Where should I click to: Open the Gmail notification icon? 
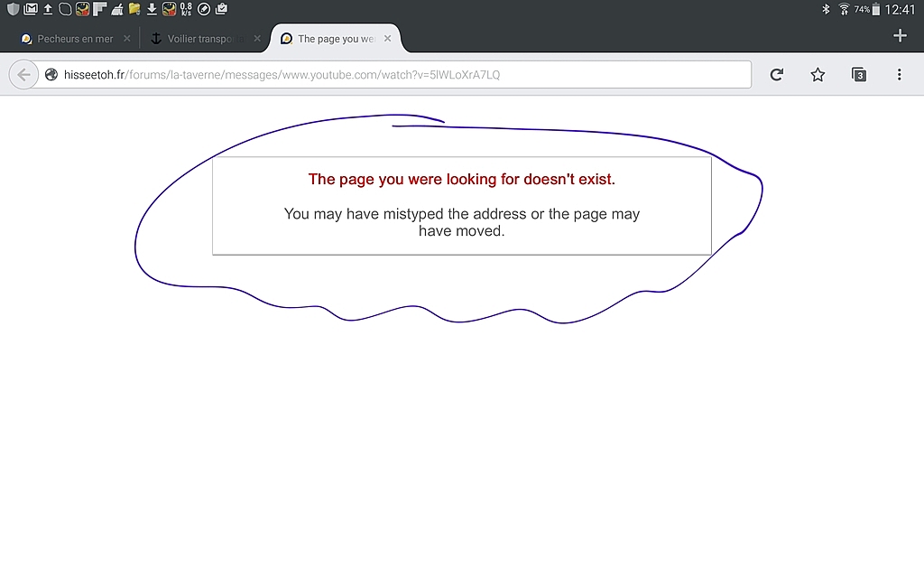pos(30,9)
